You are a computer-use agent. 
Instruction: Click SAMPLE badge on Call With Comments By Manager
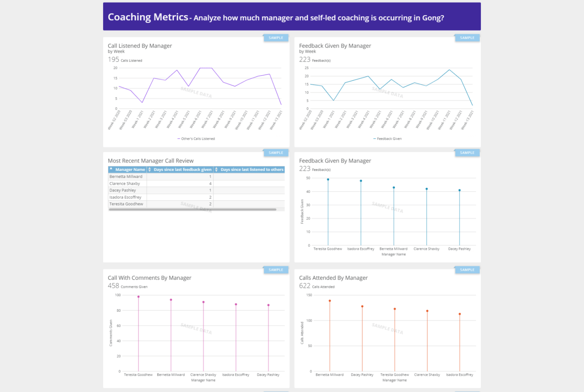pyautogui.click(x=276, y=270)
